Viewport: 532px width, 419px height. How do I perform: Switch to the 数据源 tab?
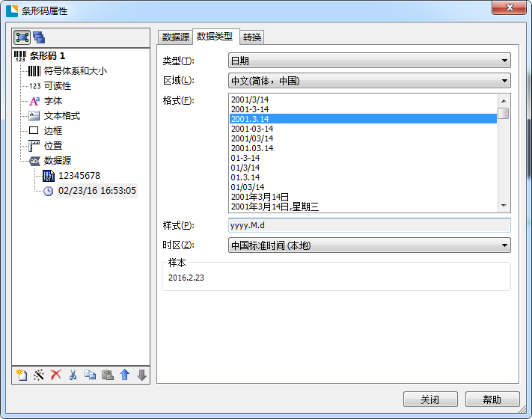[x=176, y=37]
